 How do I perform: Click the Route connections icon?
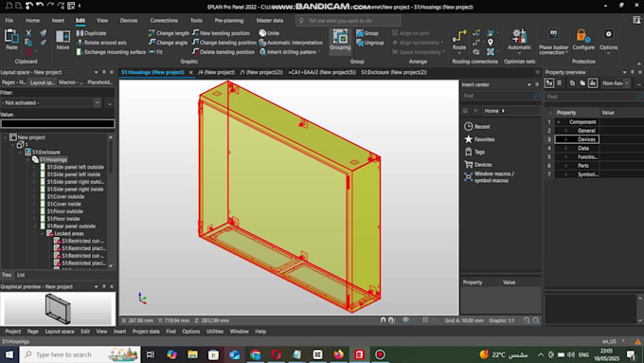pyautogui.click(x=459, y=36)
